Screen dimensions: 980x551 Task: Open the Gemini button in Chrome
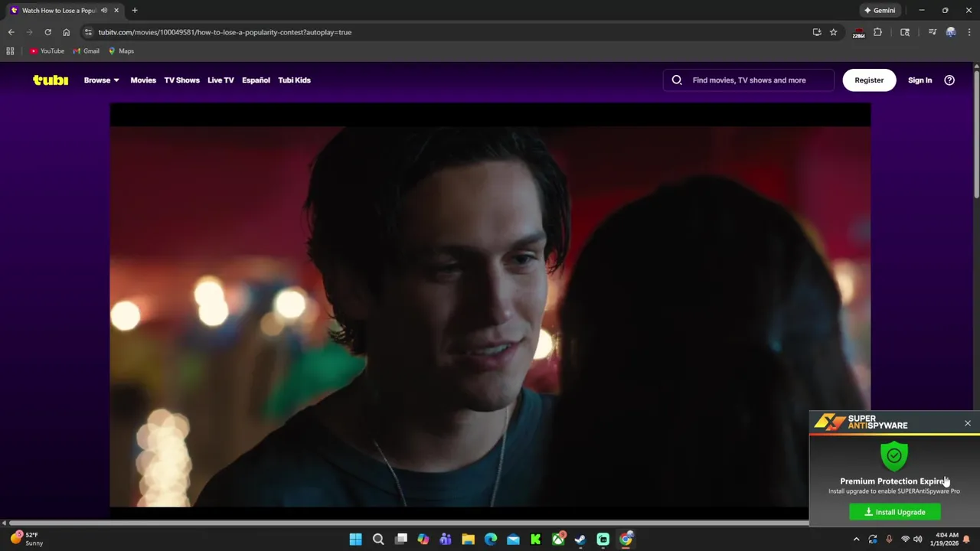(879, 11)
